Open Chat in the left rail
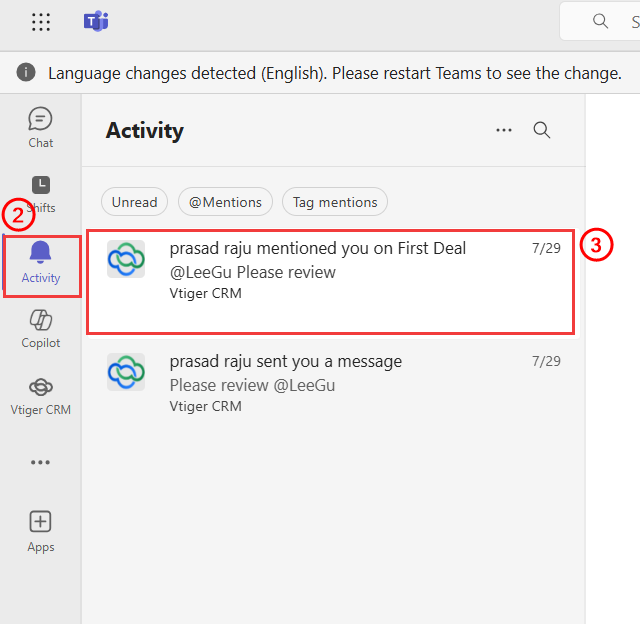 pyautogui.click(x=40, y=128)
